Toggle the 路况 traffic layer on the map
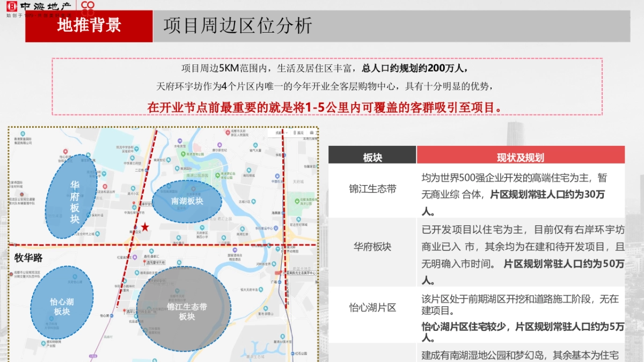644x362 pixels. (298, 133)
